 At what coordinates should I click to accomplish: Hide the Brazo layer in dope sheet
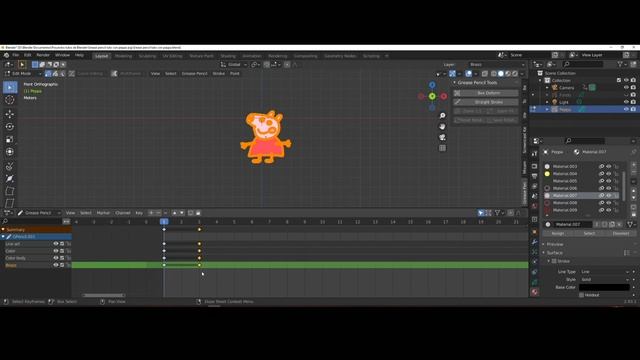coord(56,265)
